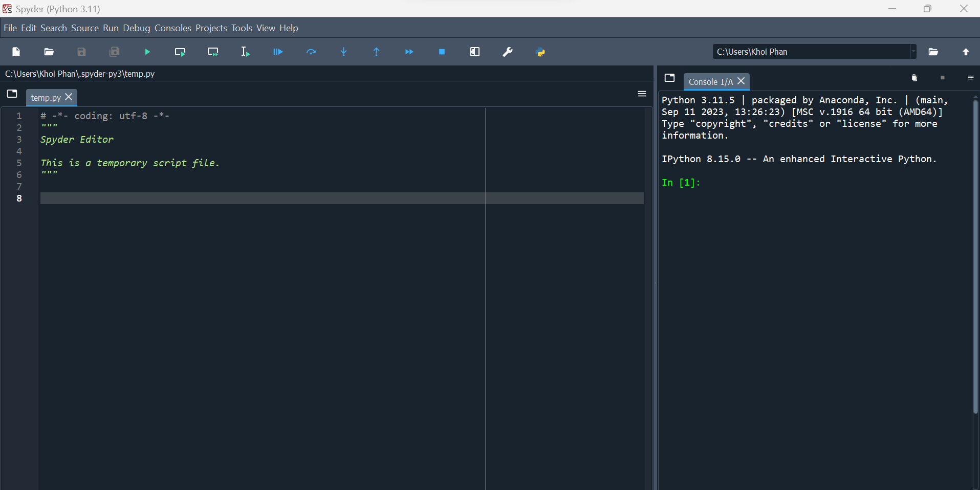Open the Debug menu

click(x=137, y=28)
